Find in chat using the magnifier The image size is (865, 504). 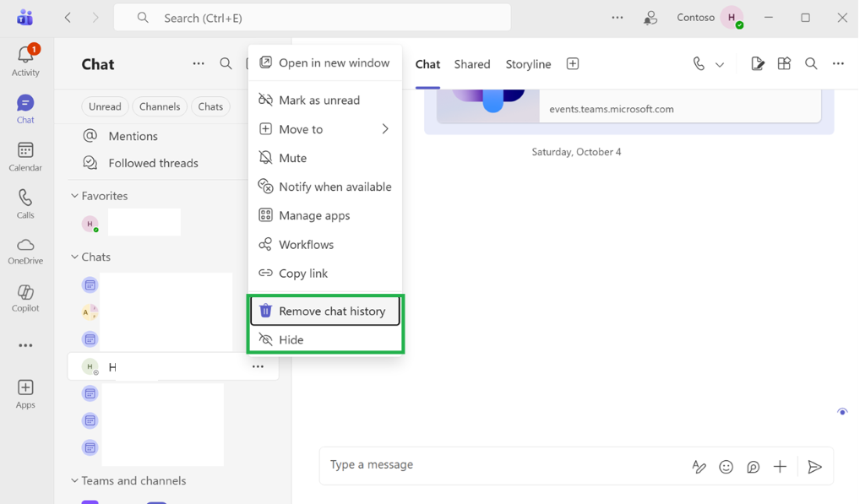click(811, 64)
